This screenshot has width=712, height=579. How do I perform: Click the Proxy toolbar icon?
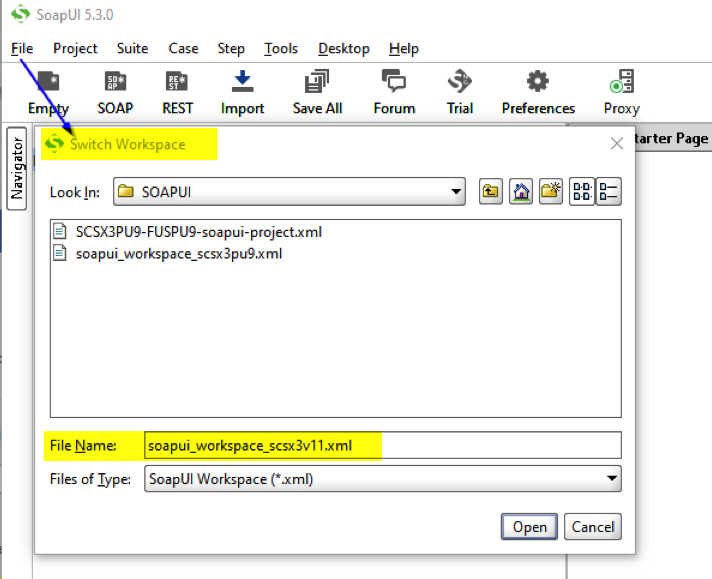[622, 81]
